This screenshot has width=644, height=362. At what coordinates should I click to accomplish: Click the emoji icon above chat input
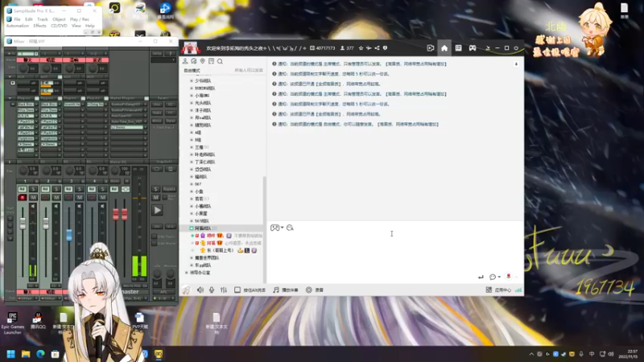290,228
